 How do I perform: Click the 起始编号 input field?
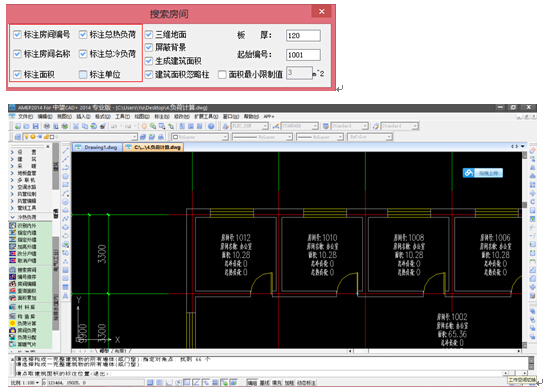(x=303, y=55)
